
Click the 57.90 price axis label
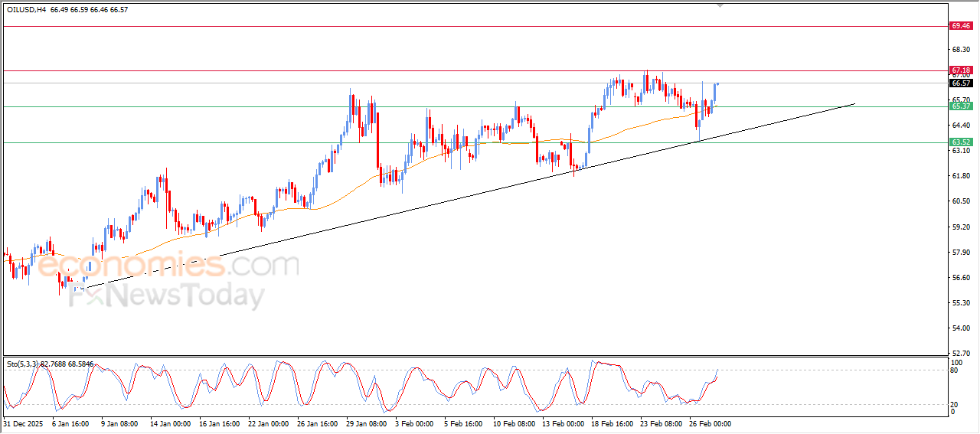961,252
